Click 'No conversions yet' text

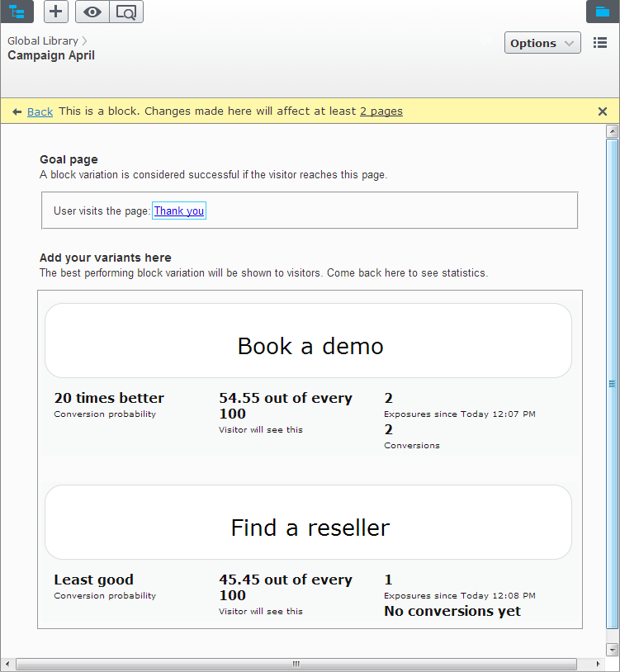pyautogui.click(x=452, y=611)
